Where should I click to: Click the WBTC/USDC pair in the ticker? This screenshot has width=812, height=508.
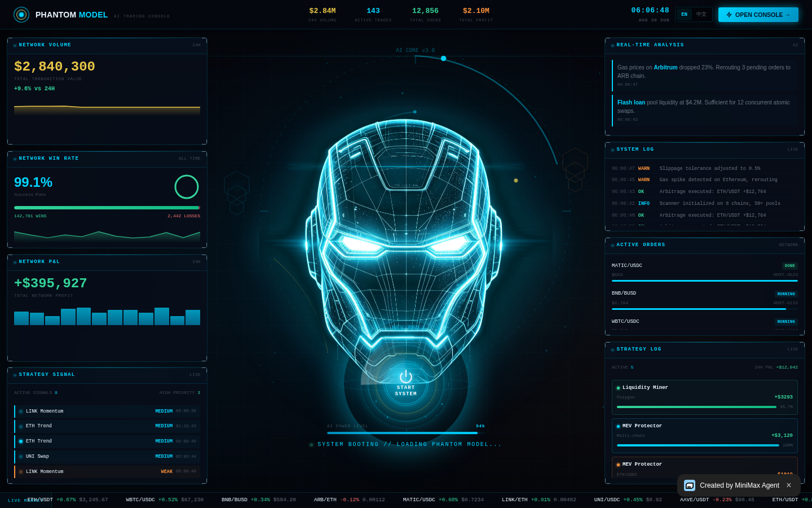pos(140,500)
